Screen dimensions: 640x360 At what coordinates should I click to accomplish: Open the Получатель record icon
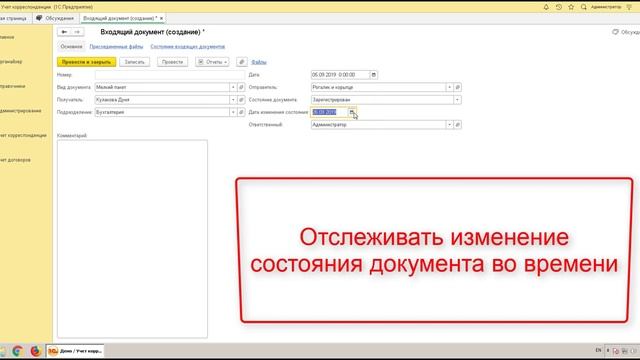click(x=241, y=100)
